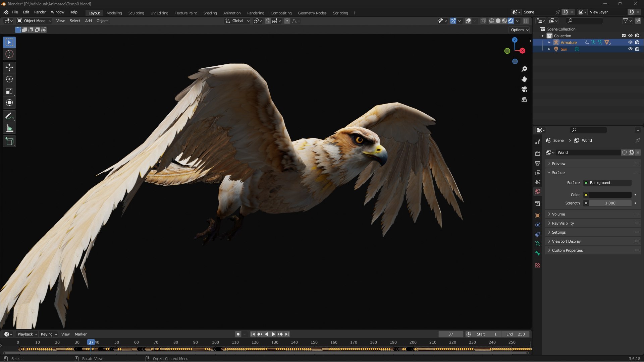Collapse the Collection in outliner
644x362 pixels.
(543, 36)
